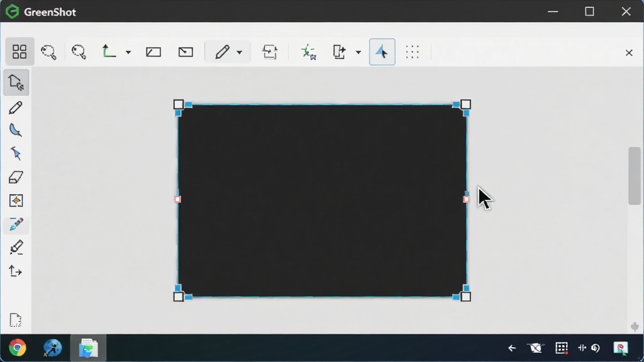Select the rectangle with arrow tool

coord(186,52)
